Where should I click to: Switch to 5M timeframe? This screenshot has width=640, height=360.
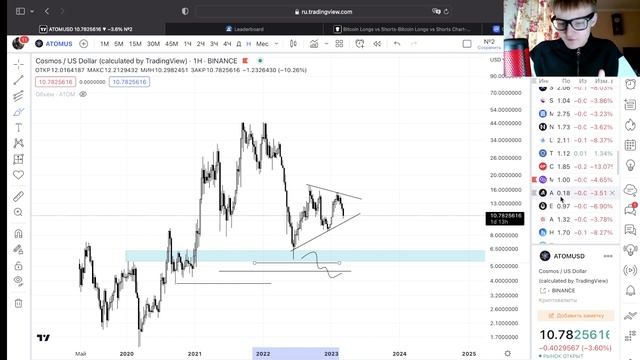(119, 44)
